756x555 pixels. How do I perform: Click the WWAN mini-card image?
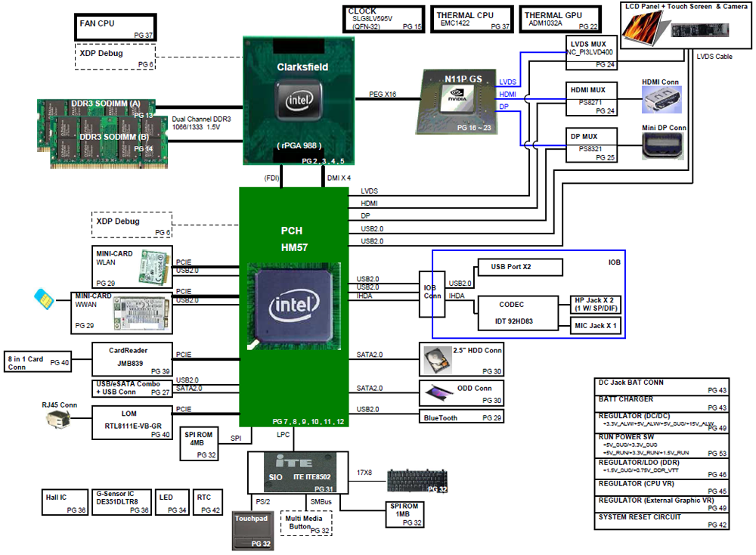pyautogui.click(x=141, y=313)
